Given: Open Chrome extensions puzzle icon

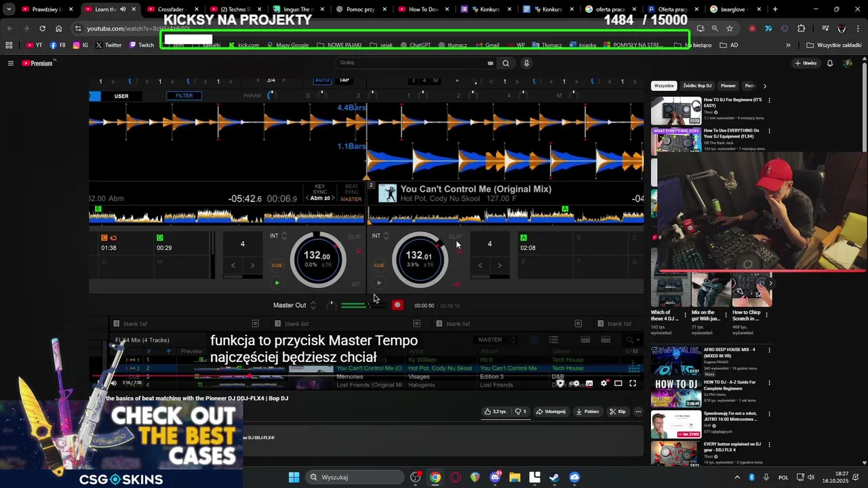Looking at the screenshot, I should click(x=802, y=28).
